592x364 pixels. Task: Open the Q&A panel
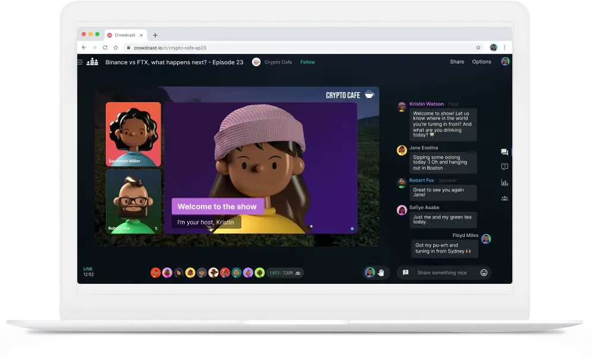click(504, 167)
